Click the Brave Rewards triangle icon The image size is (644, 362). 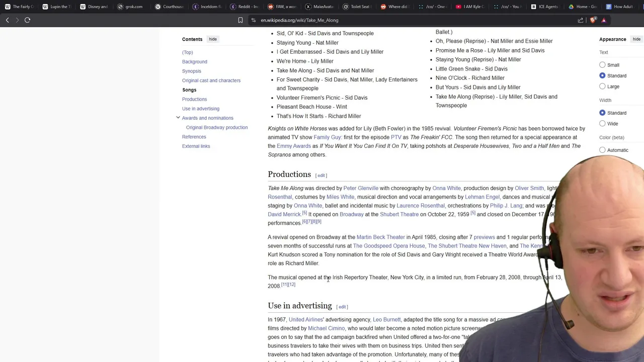(604, 20)
